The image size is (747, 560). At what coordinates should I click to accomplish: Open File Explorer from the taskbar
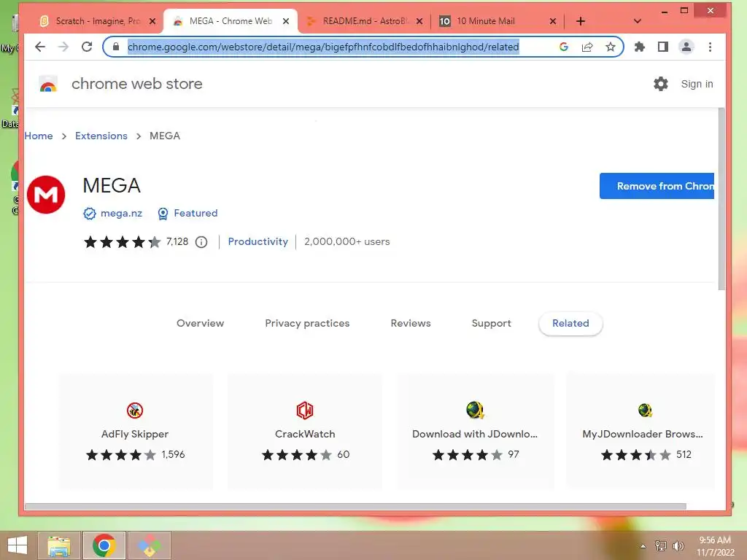point(58,545)
